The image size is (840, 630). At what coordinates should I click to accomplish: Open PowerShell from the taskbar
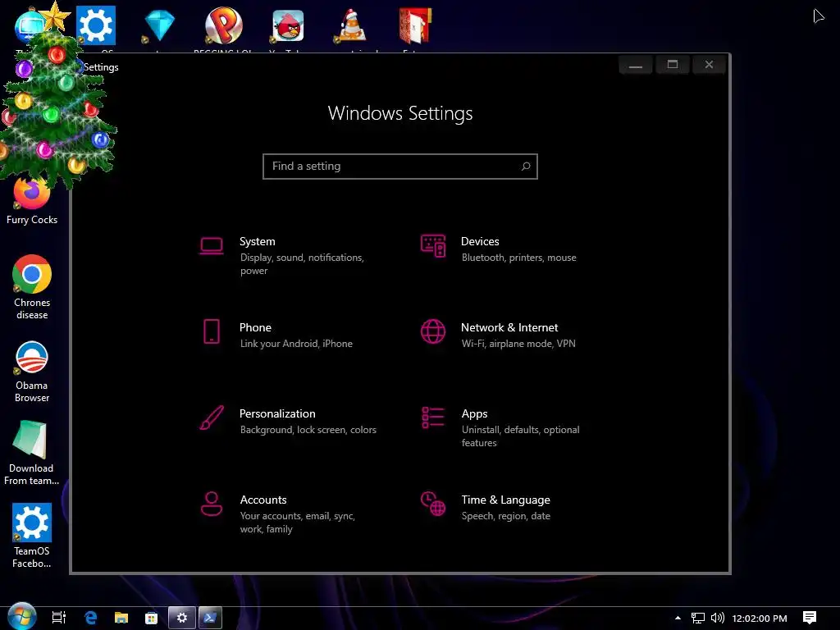[x=210, y=618]
